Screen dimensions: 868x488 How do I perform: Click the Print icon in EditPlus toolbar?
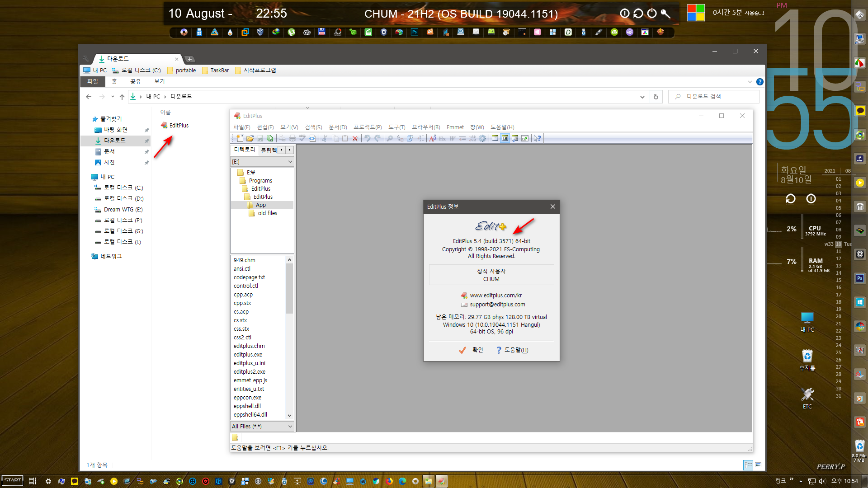coord(292,138)
